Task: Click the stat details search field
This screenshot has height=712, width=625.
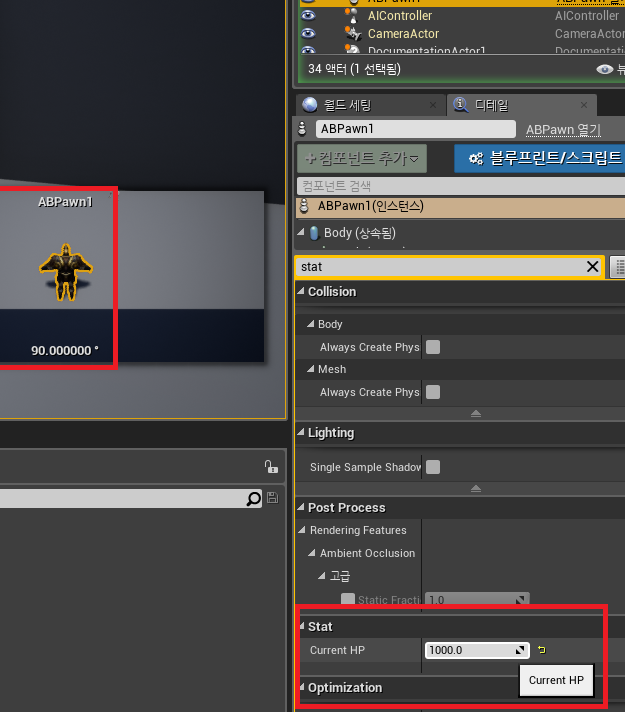Action: point(441,267)
